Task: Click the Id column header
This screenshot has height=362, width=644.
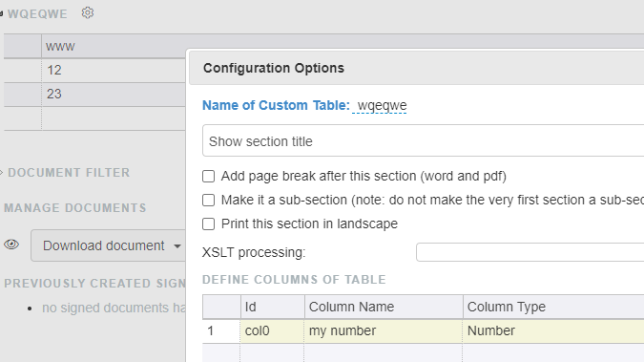Action: 272,307
